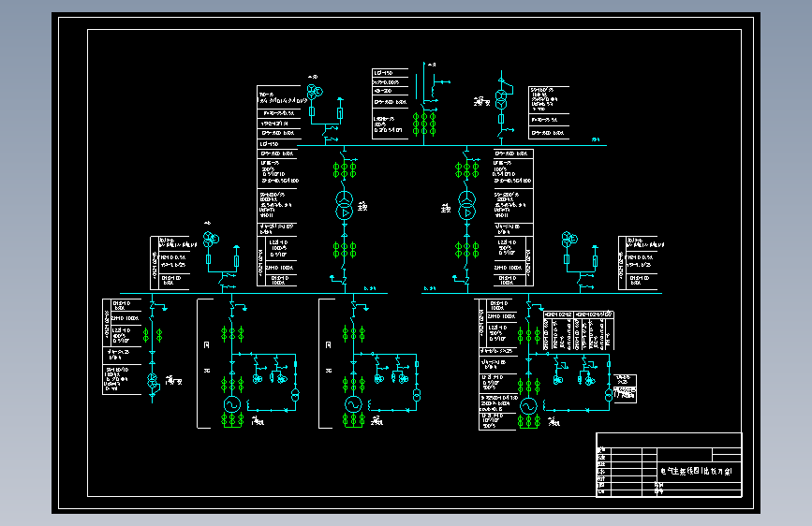Pick excitation transformer beside the rightmost generator
This screenshot has width=812, height=526.
609,396
